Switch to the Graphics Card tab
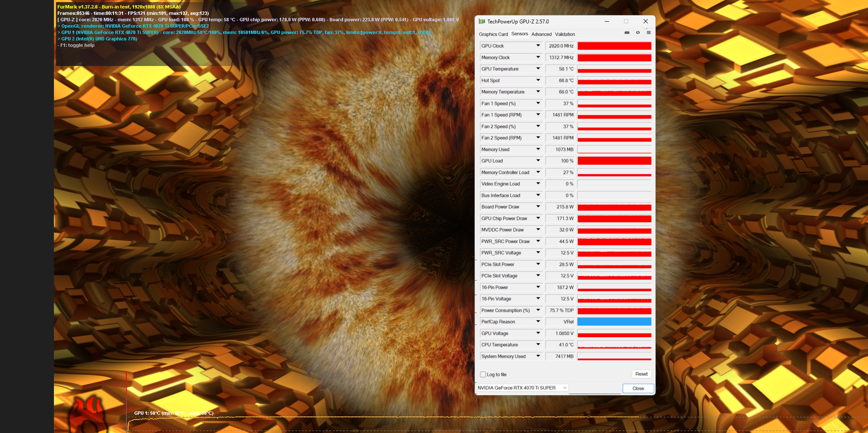868x433 pixels. pos(493,34)
